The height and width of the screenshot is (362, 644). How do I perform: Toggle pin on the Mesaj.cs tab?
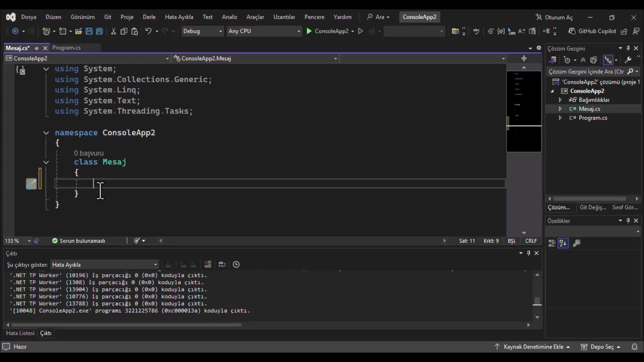pyautogui.click(x=37, y=48)
